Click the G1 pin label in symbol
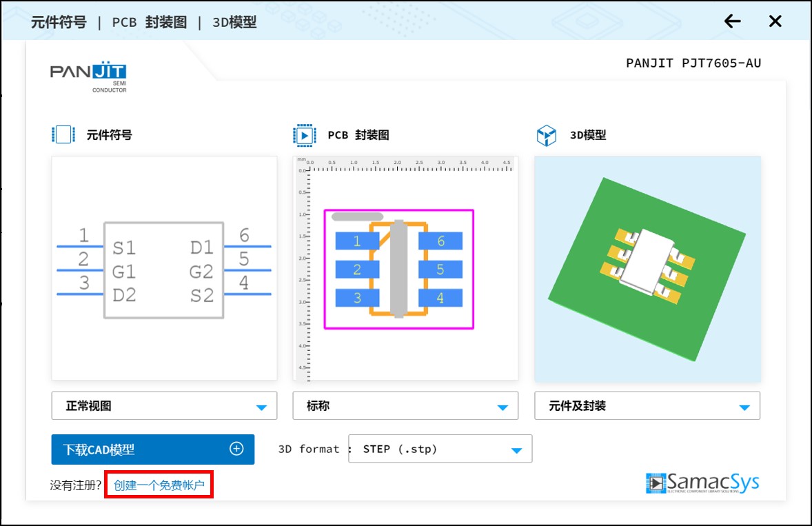812x526 pixels. (124, 272)
